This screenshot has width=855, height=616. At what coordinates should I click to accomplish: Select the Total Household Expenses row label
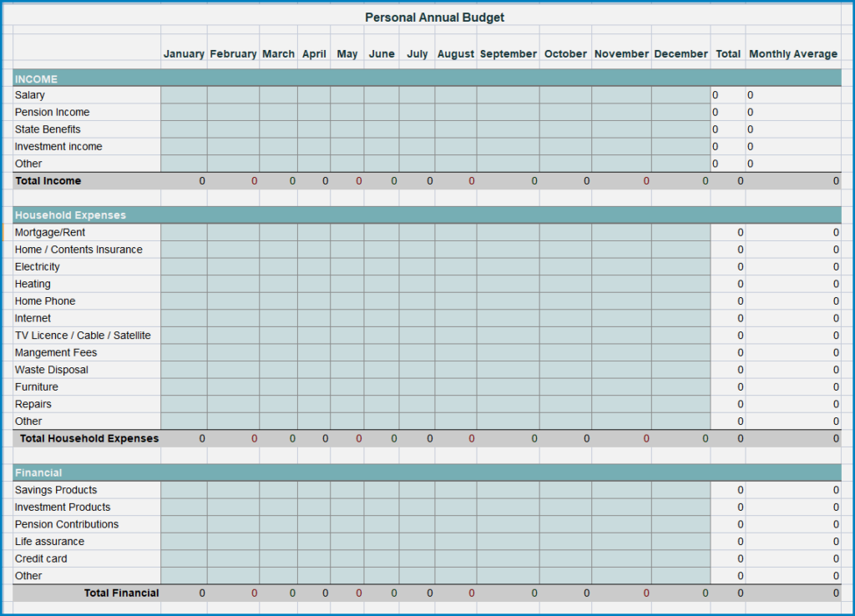[x=88, y=438]
